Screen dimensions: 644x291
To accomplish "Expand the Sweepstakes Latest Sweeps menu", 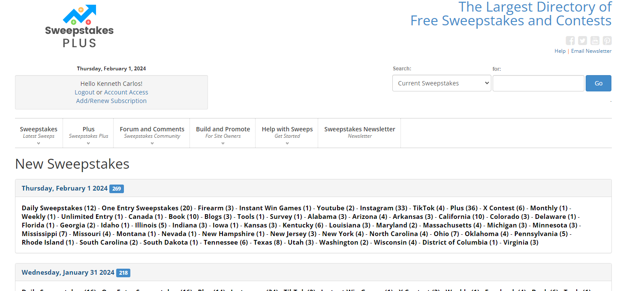I will pos(39,133).
